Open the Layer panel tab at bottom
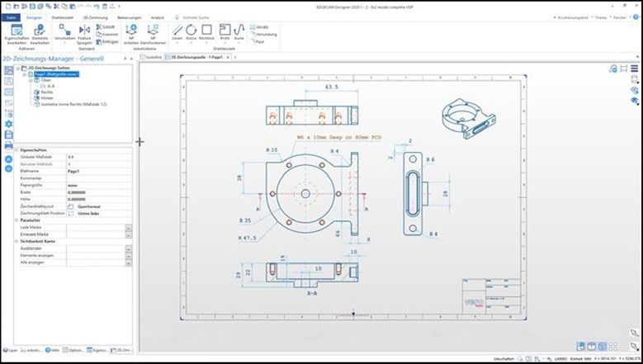 coord(11,351)
